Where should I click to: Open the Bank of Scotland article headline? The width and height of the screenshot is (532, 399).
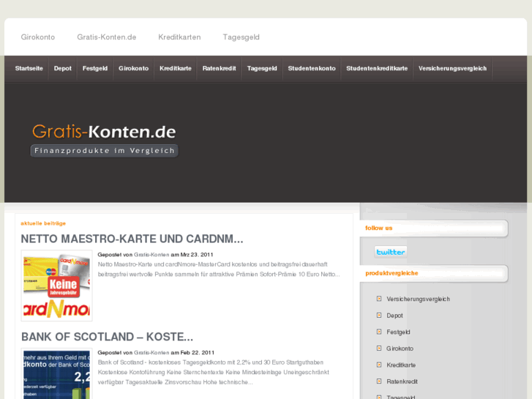tap(107, 337)
